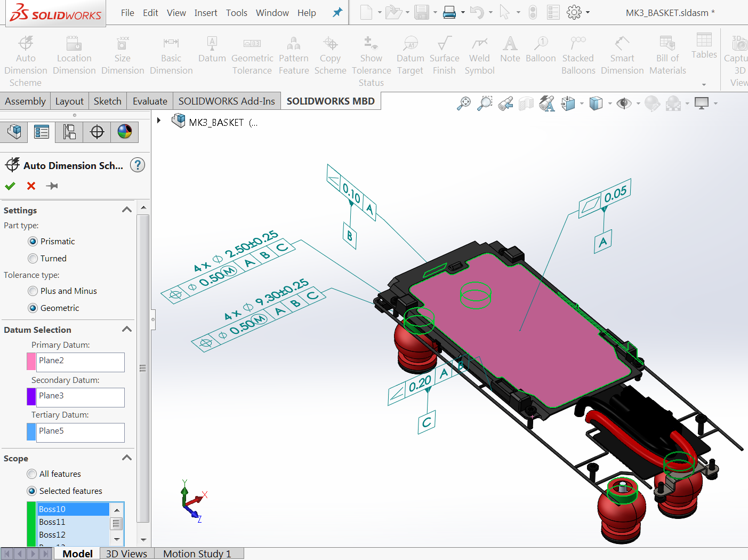The width and height of the screenshot is (748, 560).
Task: Click the blue Tertiary Datum swatch
Action: click(x=31, y=432)
